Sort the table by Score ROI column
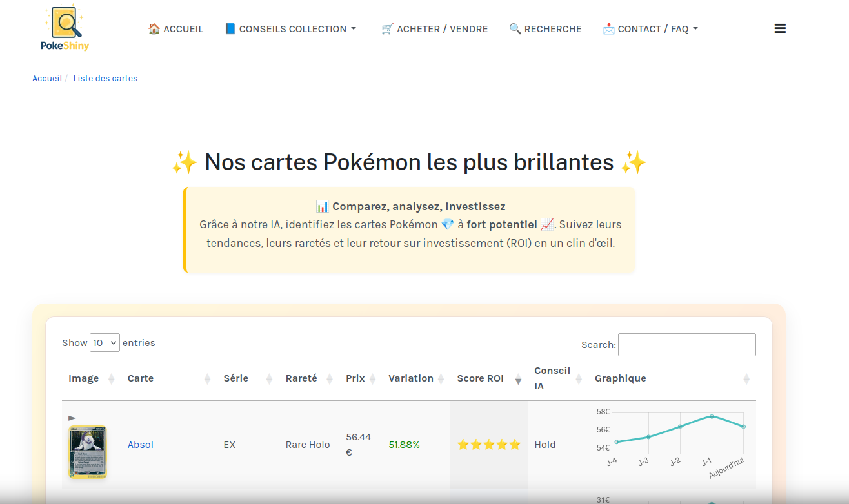 click(489, 378)
